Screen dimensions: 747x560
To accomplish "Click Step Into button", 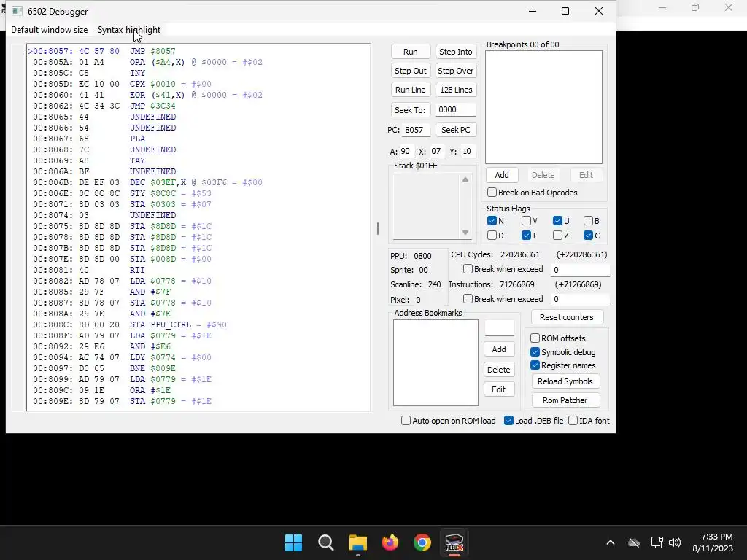I will point(455,52).
